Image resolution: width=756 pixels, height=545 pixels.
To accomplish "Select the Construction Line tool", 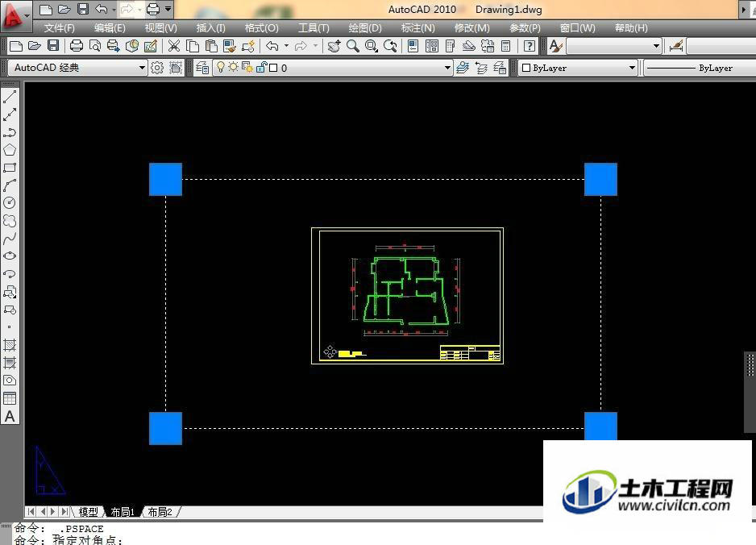I will click(10, 114).
